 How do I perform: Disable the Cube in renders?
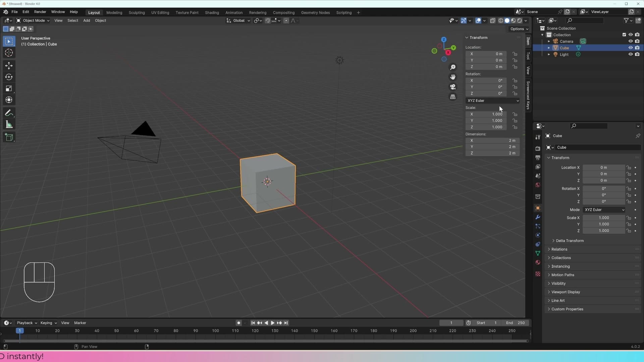[637, 48]
